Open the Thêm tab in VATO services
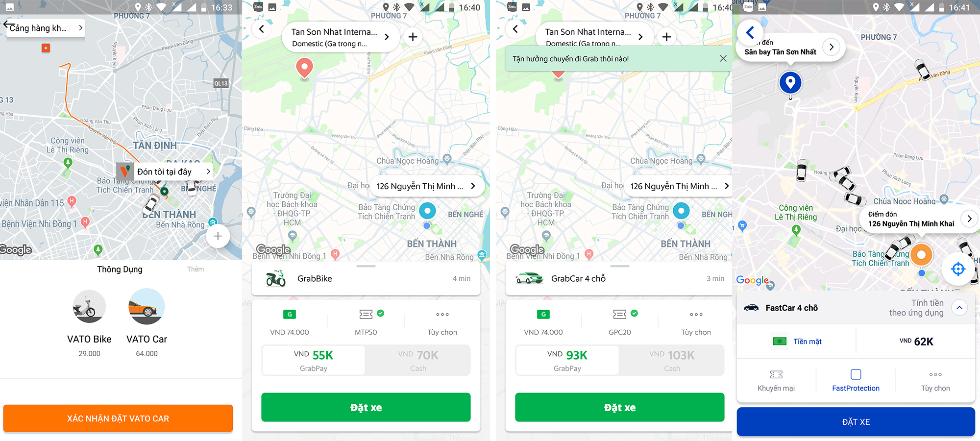Screen dimensions: 980x441 pos(196,269)
